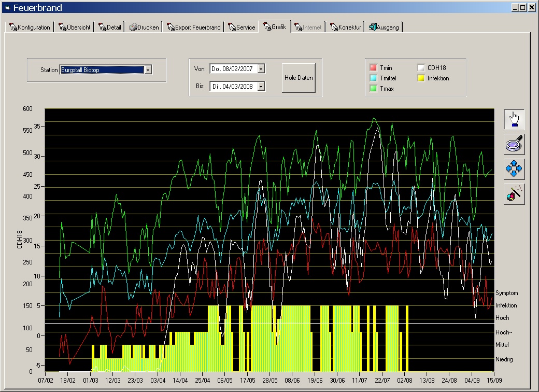Choose the four-arrow pan tool

coord(514,169)
